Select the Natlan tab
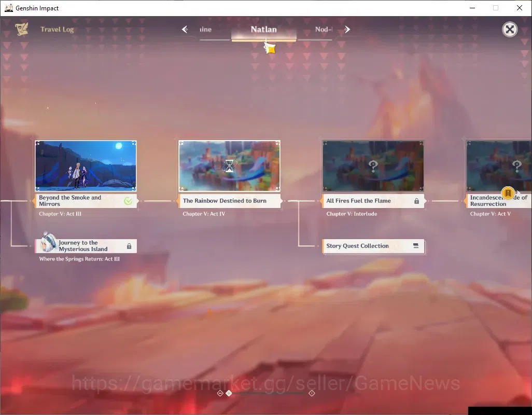Screen dimensions: 532x415 (x=263, y=30)
